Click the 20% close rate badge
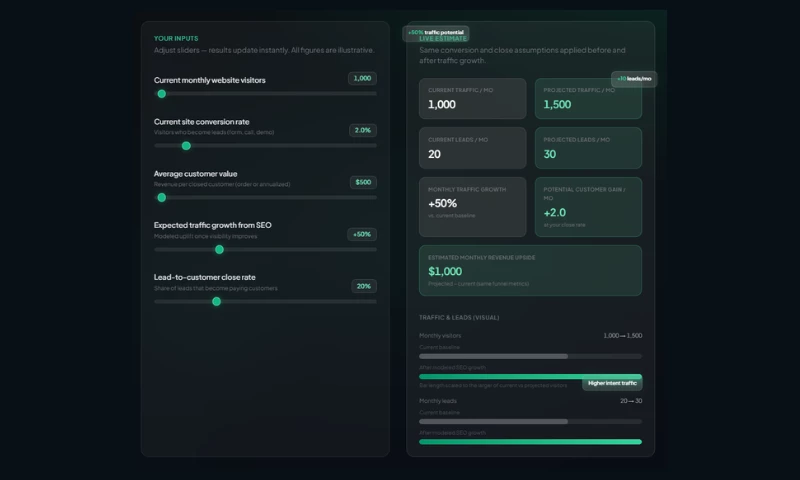 [363, 286]
